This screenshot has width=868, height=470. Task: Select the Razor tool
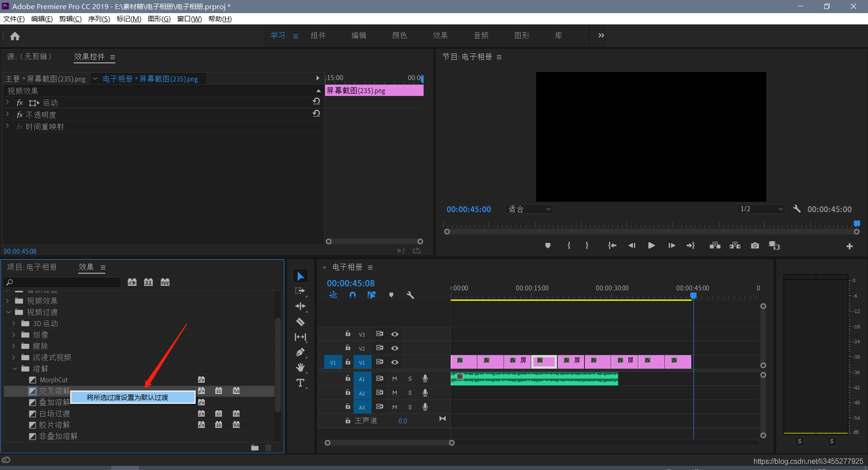pyautogui.click(x=301, y=322)
